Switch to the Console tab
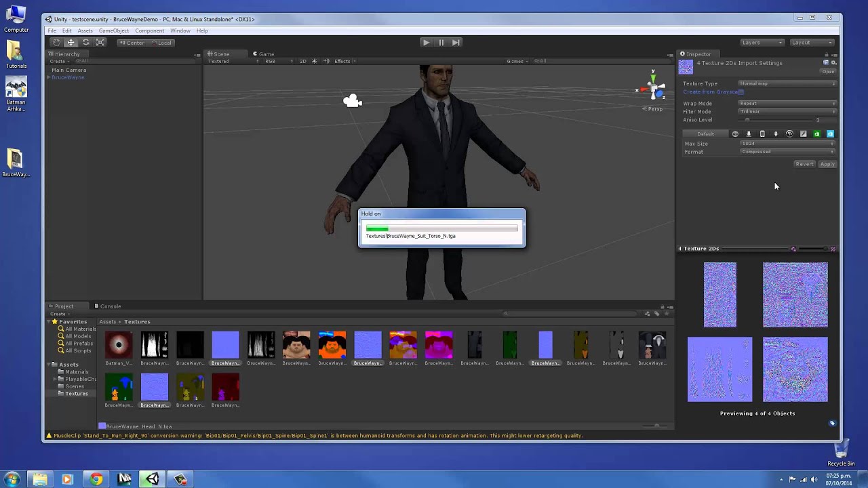Screen dimensions: 868x488 pyautogui.click(x=107, y=306)
